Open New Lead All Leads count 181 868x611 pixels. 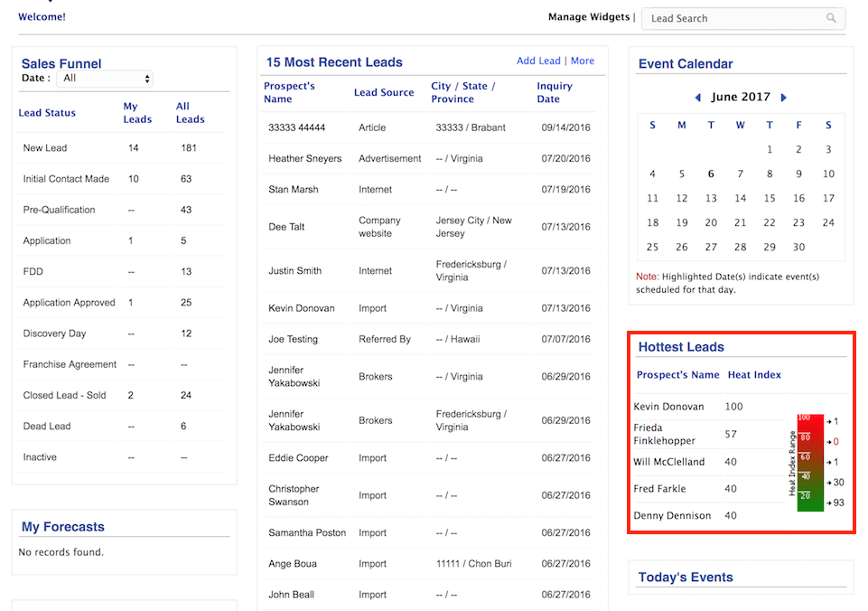[188, 148]
